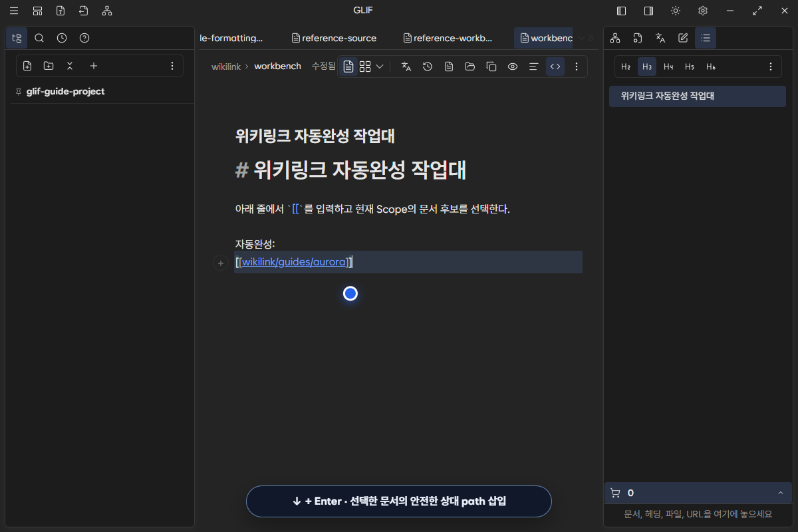Click the wikilink breadcrumb
Image resolution: width=798 pixels, height=532 pixels.
(226, 66)
